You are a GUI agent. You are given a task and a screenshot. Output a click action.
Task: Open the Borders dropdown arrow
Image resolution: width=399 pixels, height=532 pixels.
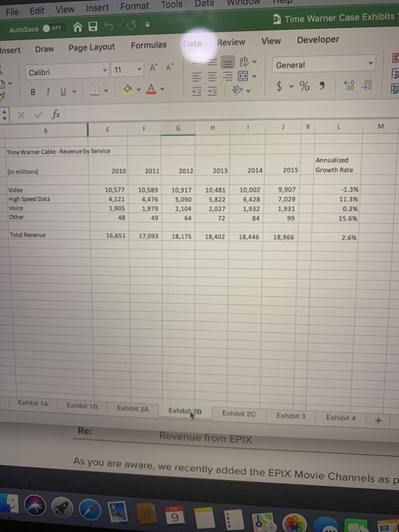click(x=106, y=90)
